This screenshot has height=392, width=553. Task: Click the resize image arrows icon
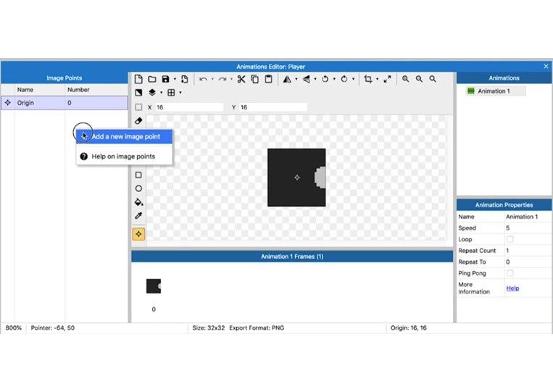(x=387, y=79)
